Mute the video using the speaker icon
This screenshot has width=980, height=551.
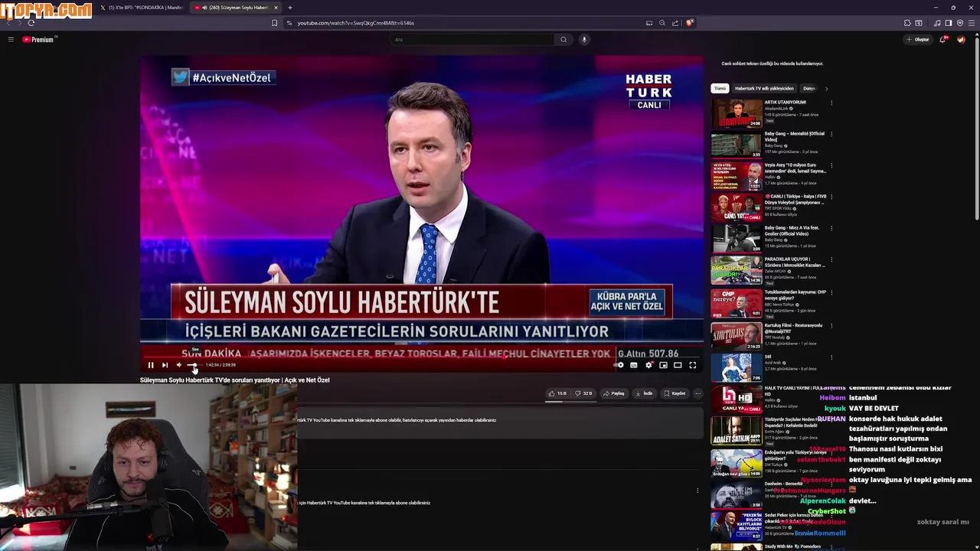tap(178, 365)
